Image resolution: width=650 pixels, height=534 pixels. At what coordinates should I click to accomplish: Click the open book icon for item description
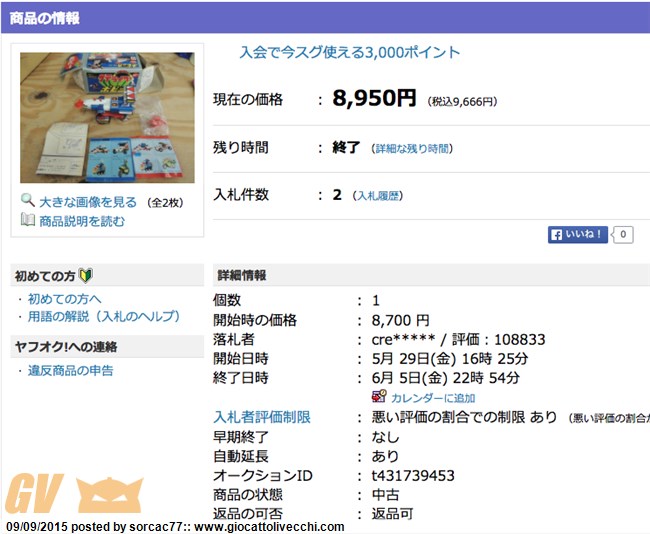[x=28, y=220]
